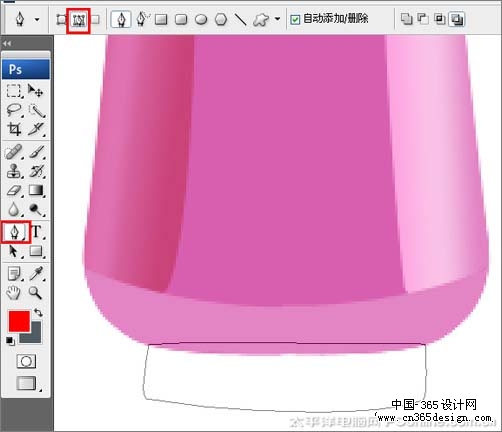Change the screen mode

click(x=27, y=383)
